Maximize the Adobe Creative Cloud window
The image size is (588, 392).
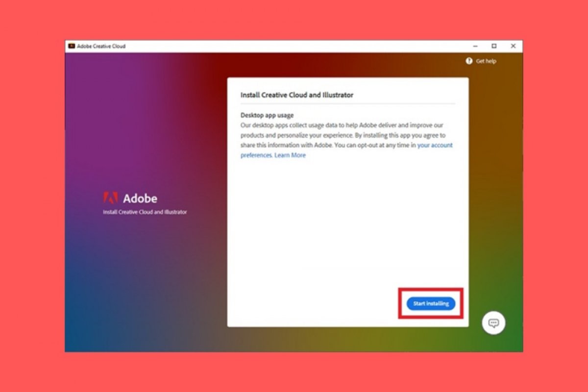tap(494, 46)
